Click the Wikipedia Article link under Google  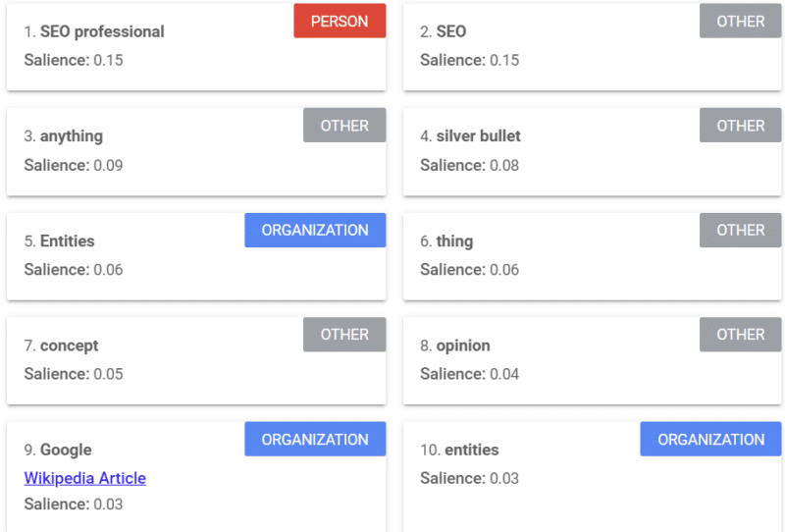pyautogui.click(x=84, y=478)
